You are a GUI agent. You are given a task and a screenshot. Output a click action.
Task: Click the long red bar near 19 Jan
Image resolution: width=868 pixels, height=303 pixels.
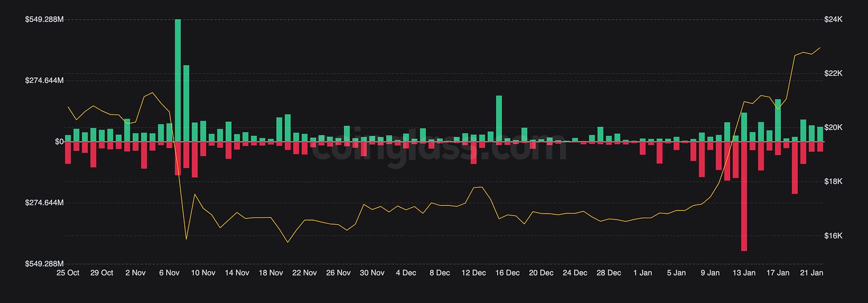[795, 168]
